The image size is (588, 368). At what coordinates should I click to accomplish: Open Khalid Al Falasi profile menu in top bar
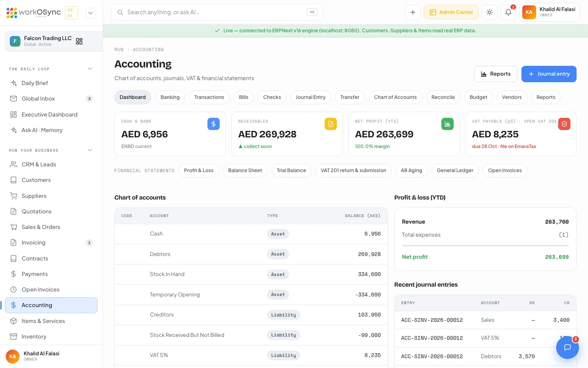(550, 12)
